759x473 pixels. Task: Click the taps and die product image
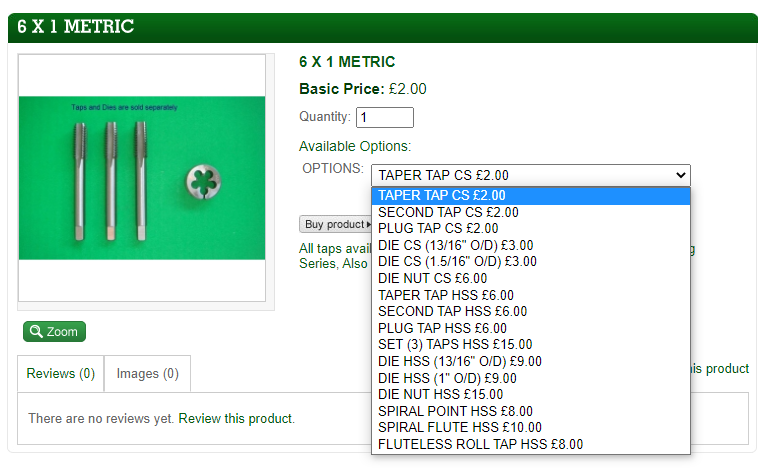point(141,177)
